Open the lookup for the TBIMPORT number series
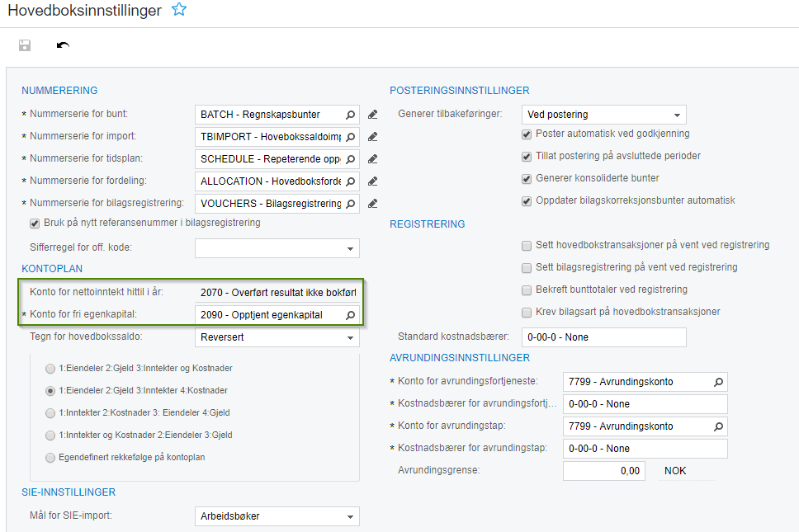The height and width of the screenshot is (532, 799). tap(350, 137)
